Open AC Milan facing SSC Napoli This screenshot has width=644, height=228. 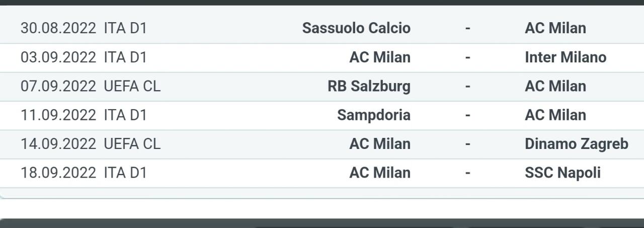tap(380, 173)
